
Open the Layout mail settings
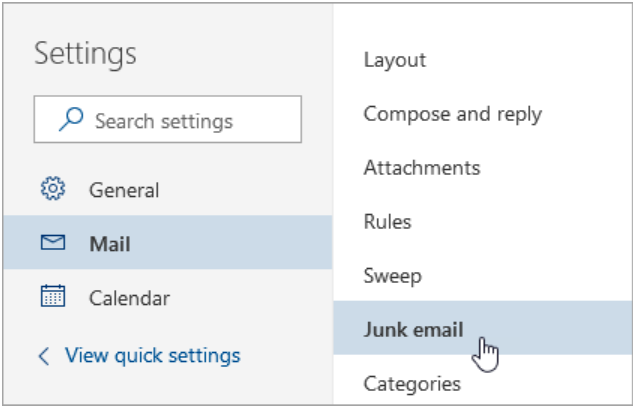point(395,60)
